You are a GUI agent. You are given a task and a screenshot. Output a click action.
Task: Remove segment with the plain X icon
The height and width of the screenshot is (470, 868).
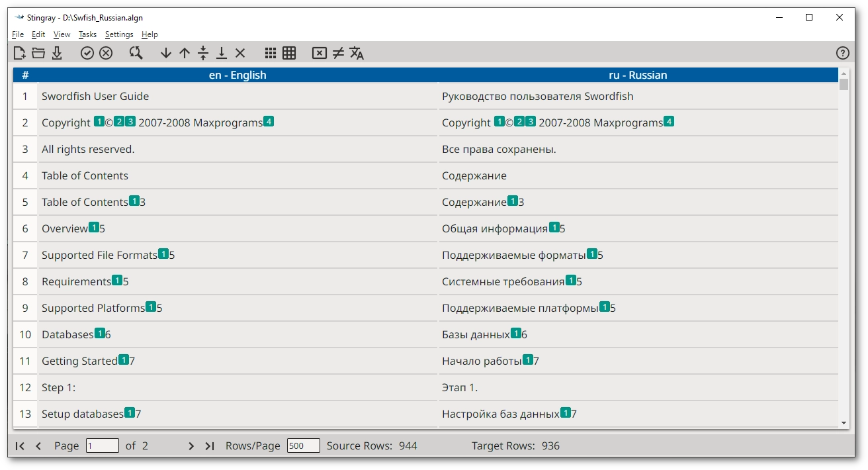240,53
